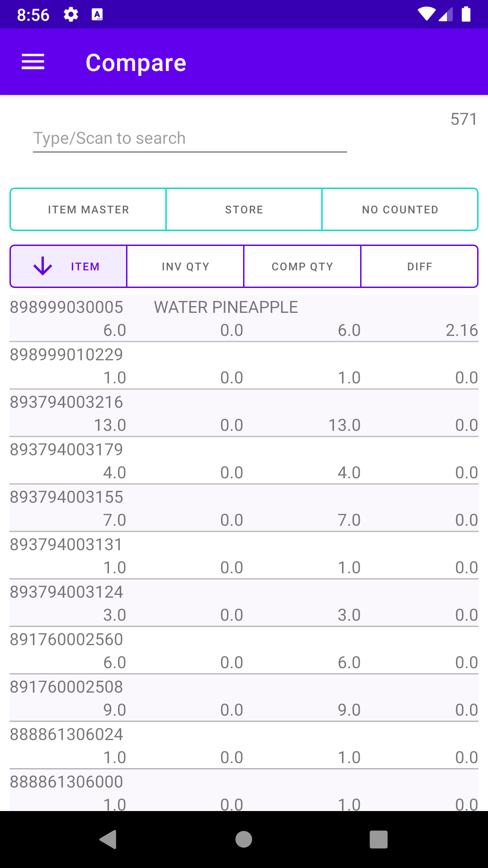
Task: Tap the descending sort arrow on Item
Action: point(43,266)
